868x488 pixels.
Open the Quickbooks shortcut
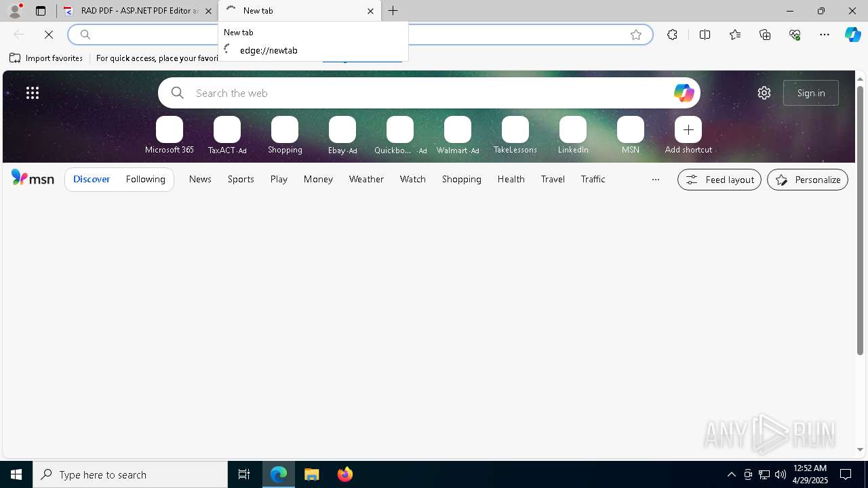400,136
